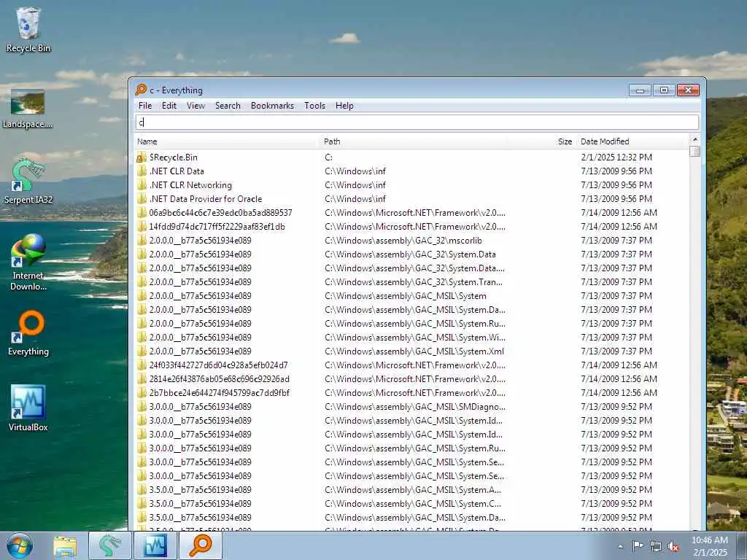The width and height of the screenshot is (747, 560).
Task: Launch Serpent IA32 desktop shortcut
Action: point(28,182)
